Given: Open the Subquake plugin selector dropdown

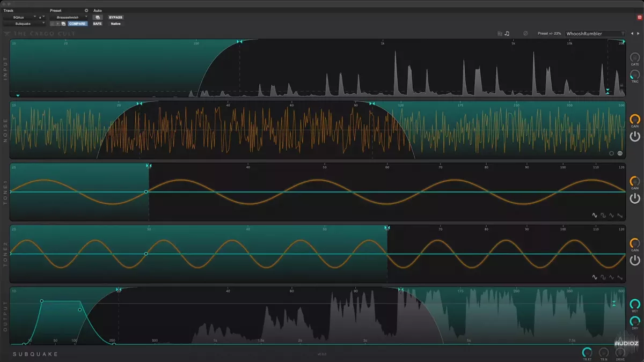Looking at the screenshot, I should (x=25, y=24).
